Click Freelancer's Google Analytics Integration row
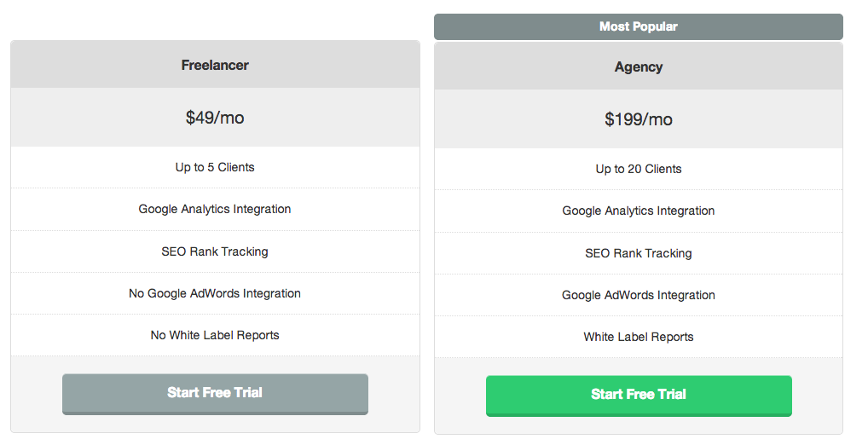The height and width of the screenshot is (445, 868). click(215, 209)
